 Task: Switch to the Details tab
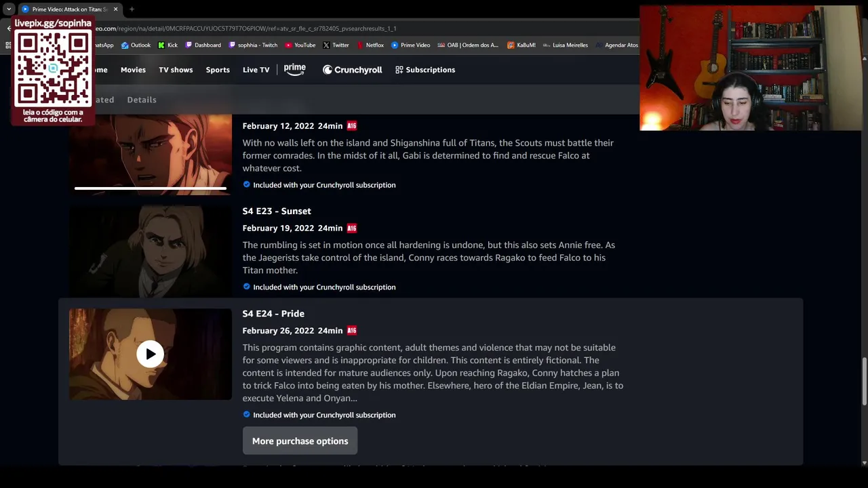(x=142, y=100)
